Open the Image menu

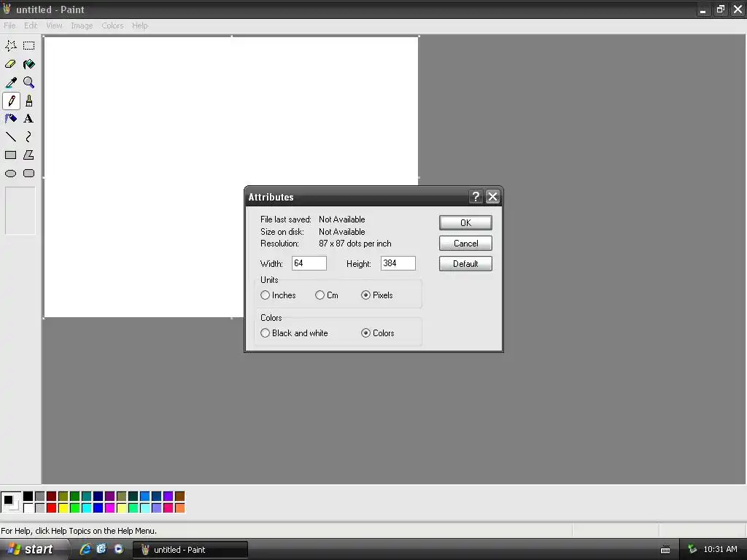82,26
